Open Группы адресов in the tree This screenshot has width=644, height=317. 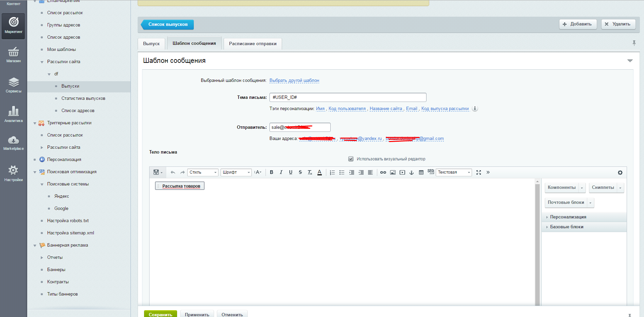tap(64, 25)
